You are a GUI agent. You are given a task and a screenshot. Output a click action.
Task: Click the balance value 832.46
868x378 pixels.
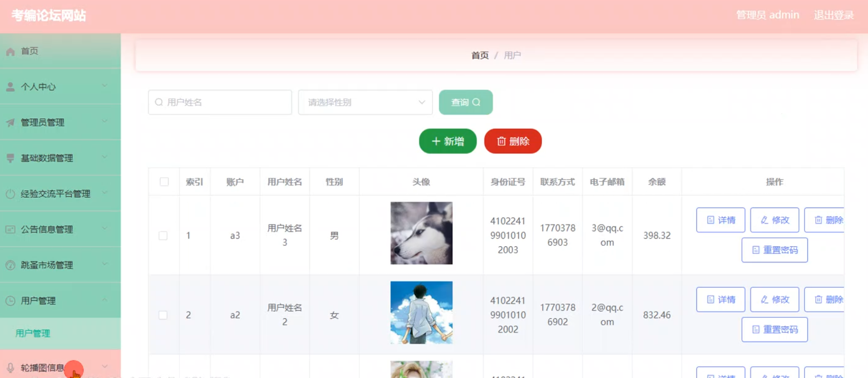pos(657,315)
